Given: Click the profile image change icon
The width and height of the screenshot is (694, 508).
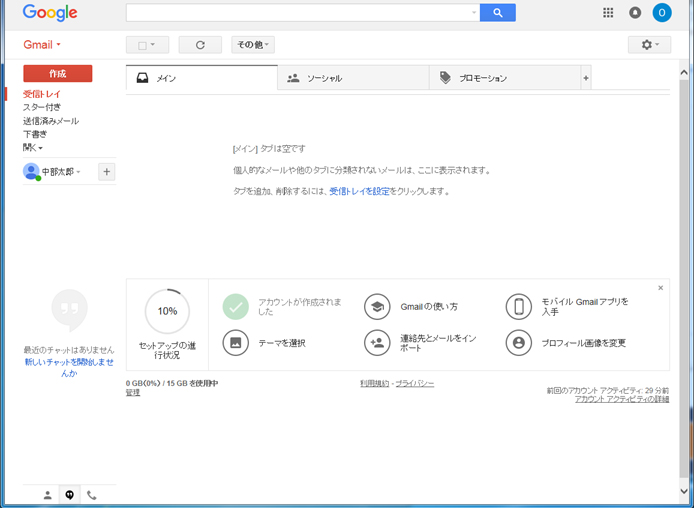Looking at the screenshot, I should (x=519, y=343).
